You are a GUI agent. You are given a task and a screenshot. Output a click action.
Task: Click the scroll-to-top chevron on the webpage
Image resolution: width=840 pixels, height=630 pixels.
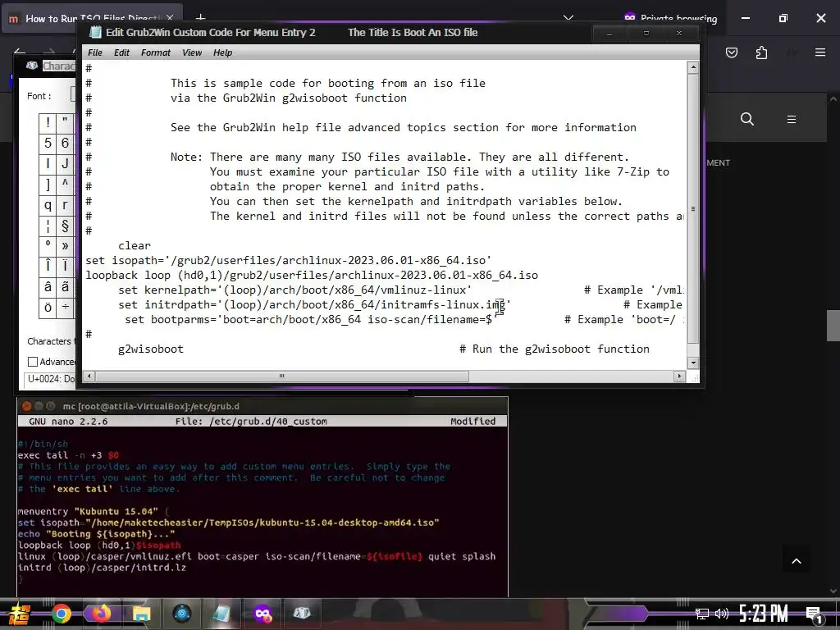pos(796,561)
